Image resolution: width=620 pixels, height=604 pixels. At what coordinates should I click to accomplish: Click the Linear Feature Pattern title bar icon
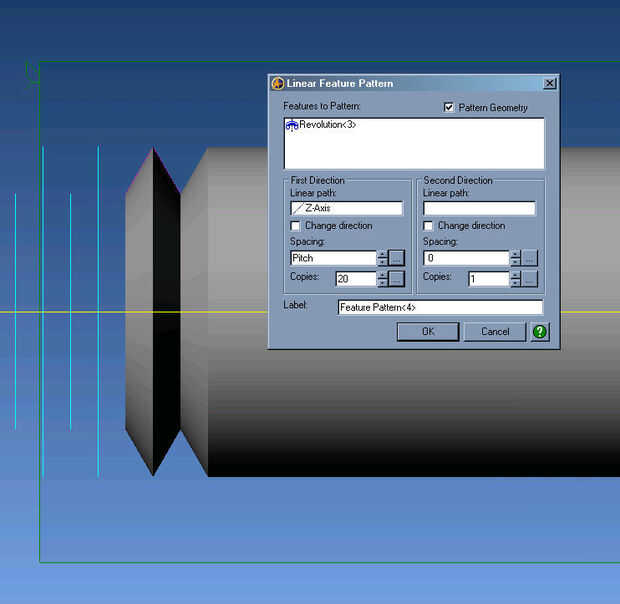pos(278,83)
